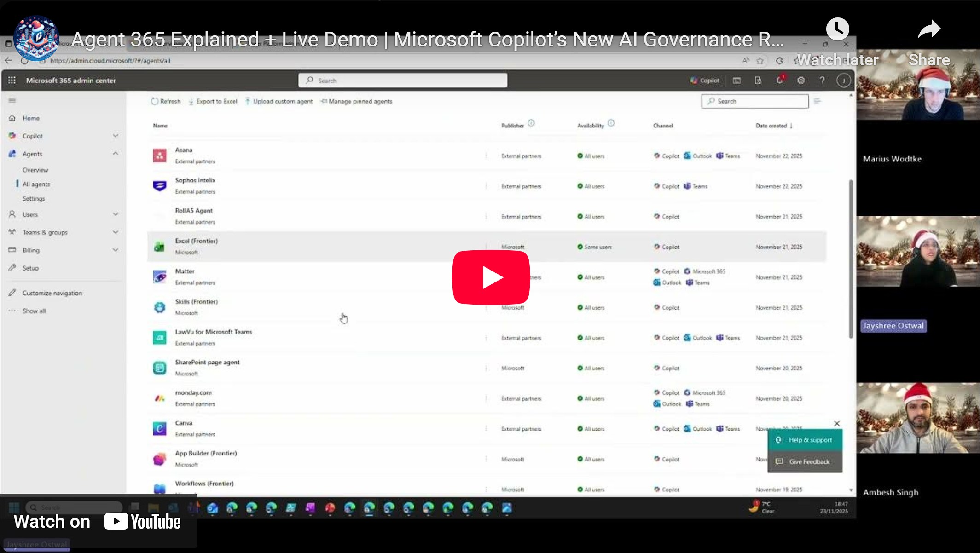Click Upload custom agent
This screenshot has height=553, width=980.
278,101
